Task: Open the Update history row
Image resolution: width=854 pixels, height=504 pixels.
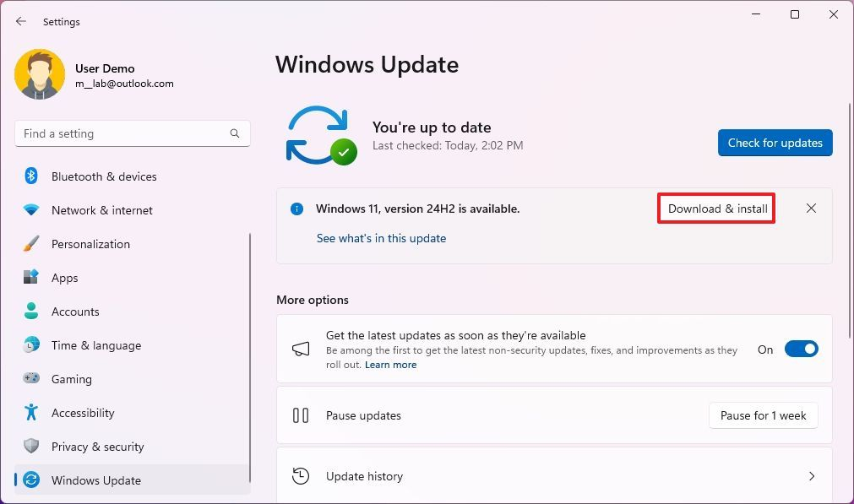Action: click(554, 476)
